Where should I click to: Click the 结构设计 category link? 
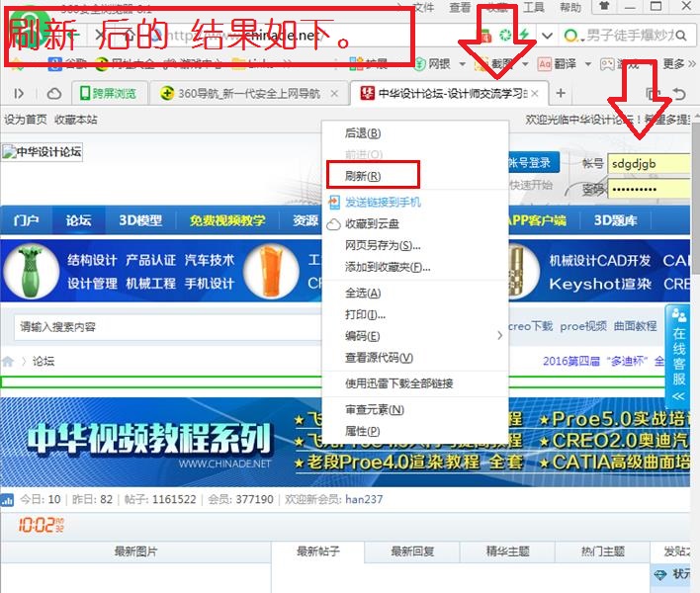point(92,260)
